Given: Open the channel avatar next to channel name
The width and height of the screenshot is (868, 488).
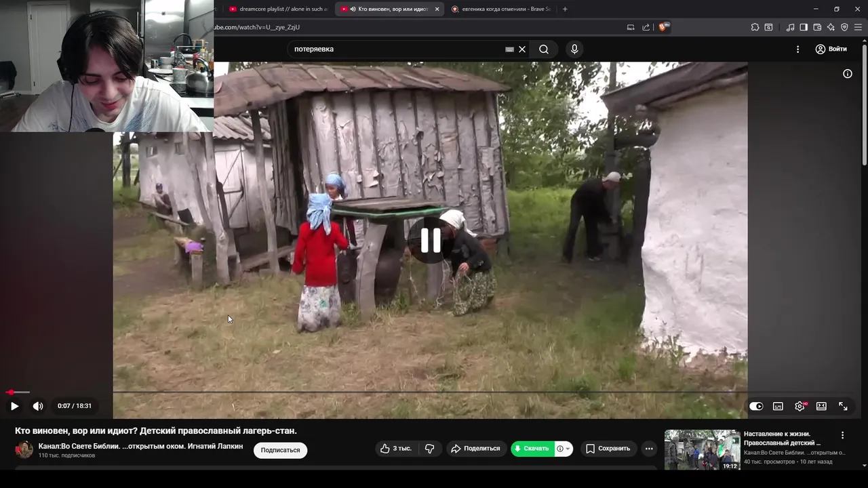Looking at the screenshot, I should click(24, 450).
